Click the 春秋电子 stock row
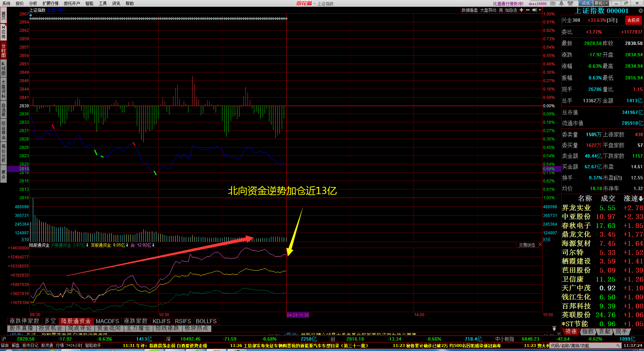 (x=602, y=226)
